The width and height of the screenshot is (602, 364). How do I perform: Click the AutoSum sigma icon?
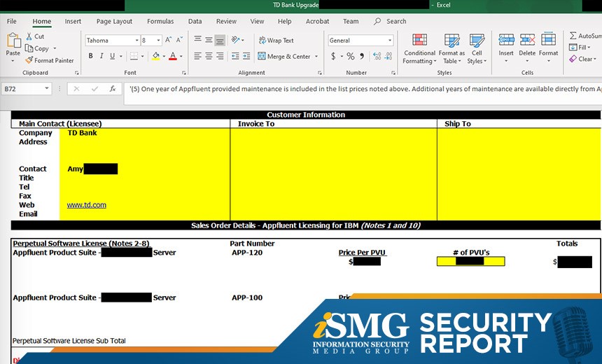coord(573,36)
